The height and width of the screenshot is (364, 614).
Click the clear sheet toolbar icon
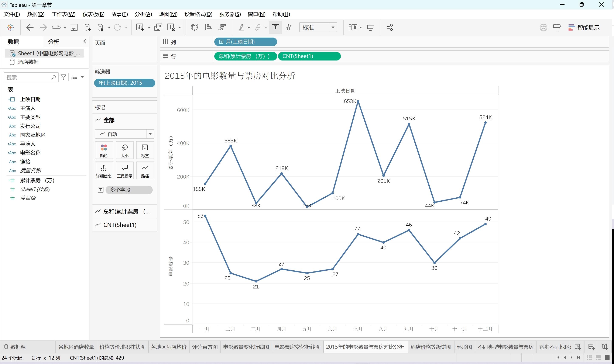pos(171,27)
